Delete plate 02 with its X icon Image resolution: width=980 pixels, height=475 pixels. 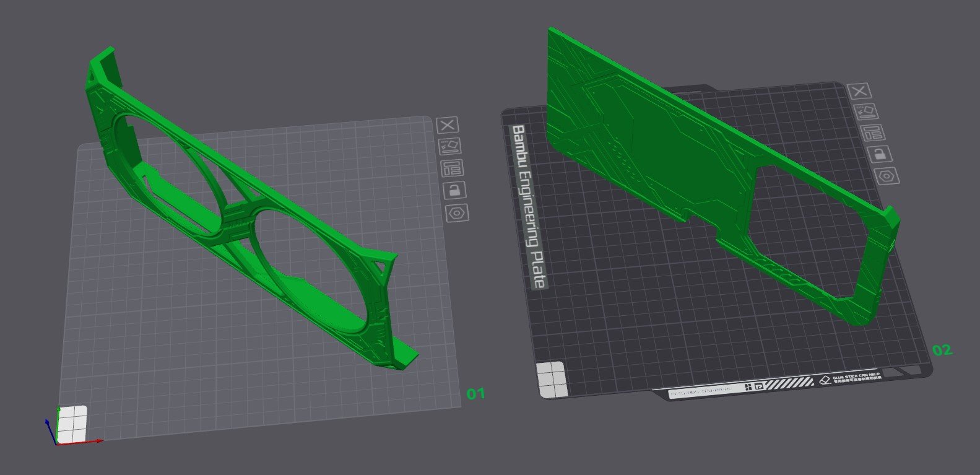pos(859,92)
